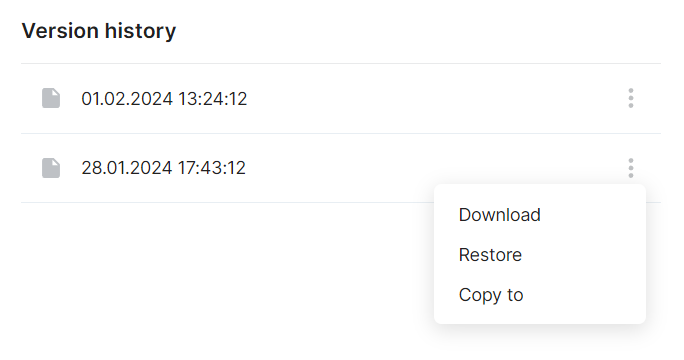The width and height of the screenshot is (684, 360).
Task: Restore the 28.01.2024 17:43:12 version
Action: (x=490, y=255)
